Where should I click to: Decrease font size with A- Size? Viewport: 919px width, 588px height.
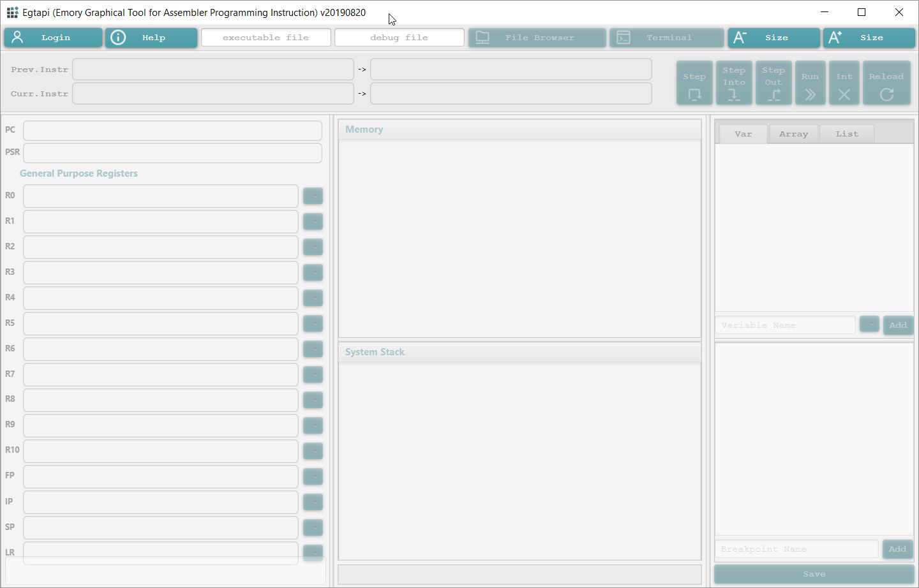pos(773,38)
